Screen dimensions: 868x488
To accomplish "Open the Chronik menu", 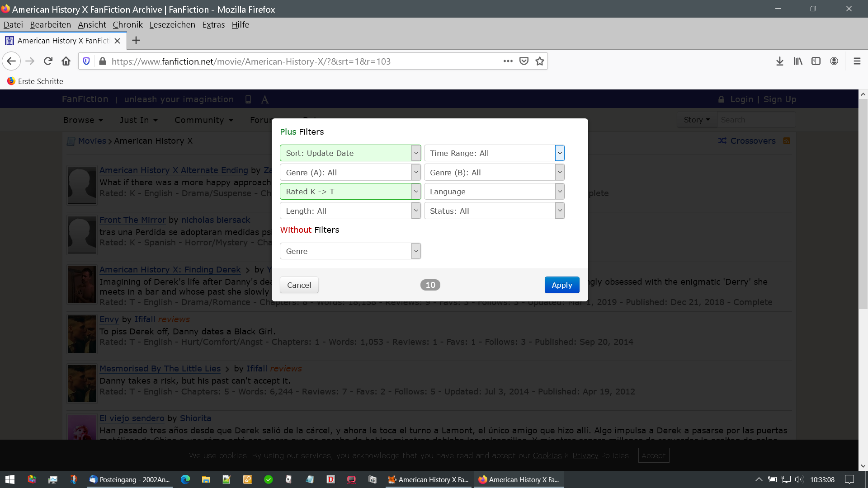I will pos(127,25).
